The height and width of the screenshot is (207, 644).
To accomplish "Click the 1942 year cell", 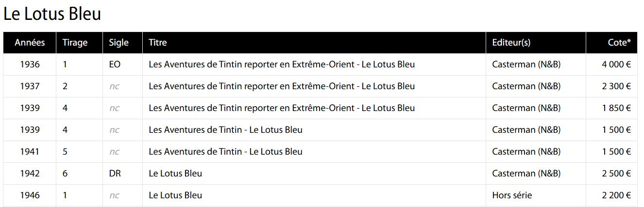I will coord(30,174).
